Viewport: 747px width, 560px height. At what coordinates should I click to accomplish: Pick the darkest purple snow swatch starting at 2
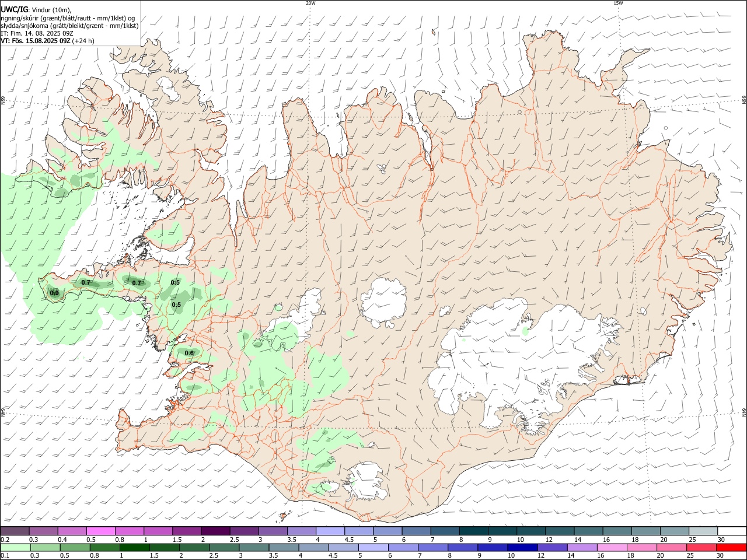point(215,531)
